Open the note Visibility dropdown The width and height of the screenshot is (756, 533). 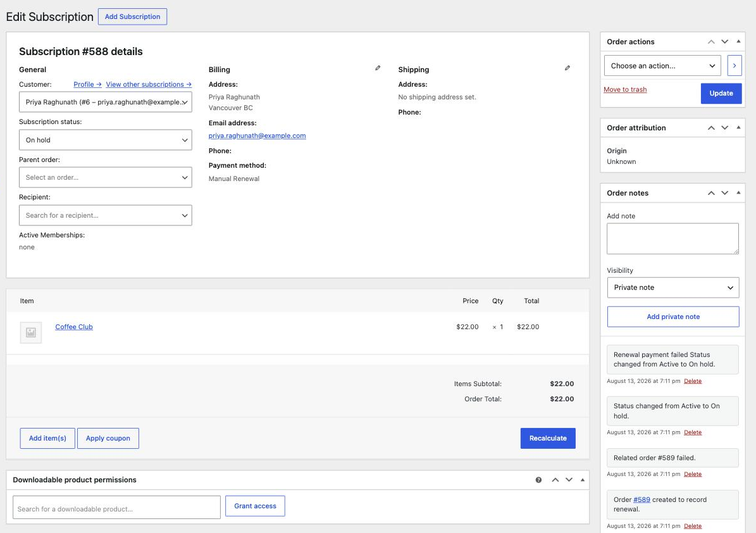pos(673,287)
